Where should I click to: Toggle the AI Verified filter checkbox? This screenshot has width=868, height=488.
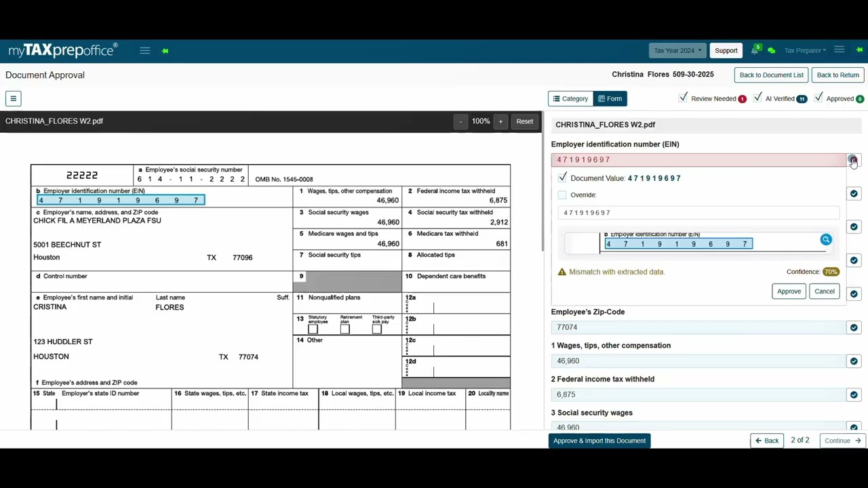click(x=757, y=98)
